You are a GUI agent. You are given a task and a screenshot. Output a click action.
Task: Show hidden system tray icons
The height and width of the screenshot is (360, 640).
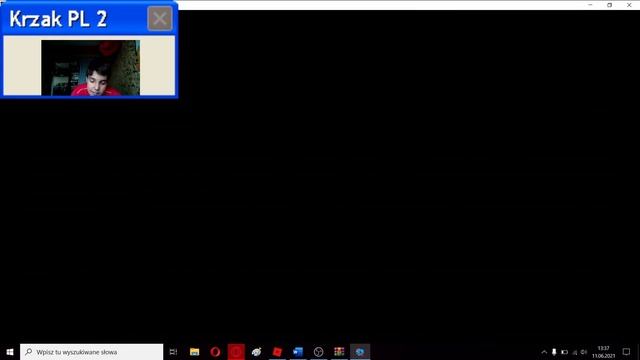pyautogui.click(x=544, y=352)
